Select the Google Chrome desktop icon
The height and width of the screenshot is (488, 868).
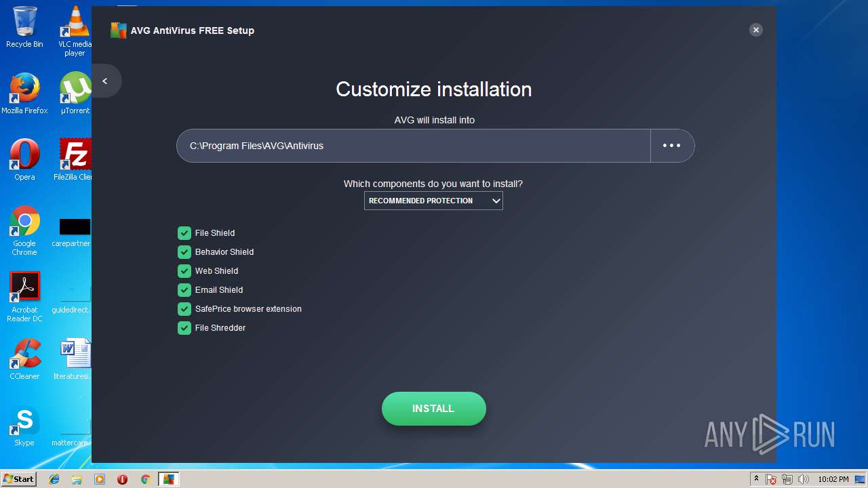(x=24, y=230)
